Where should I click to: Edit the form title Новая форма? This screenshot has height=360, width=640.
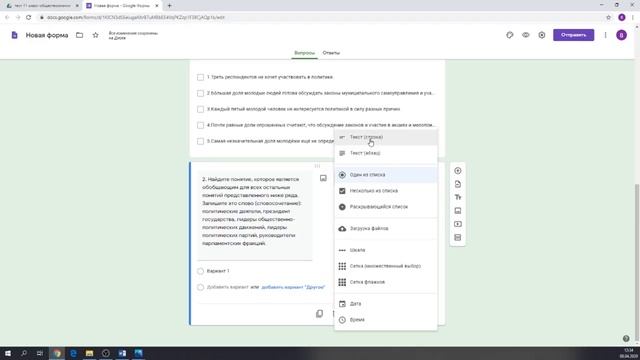click(x=47, y=35)
